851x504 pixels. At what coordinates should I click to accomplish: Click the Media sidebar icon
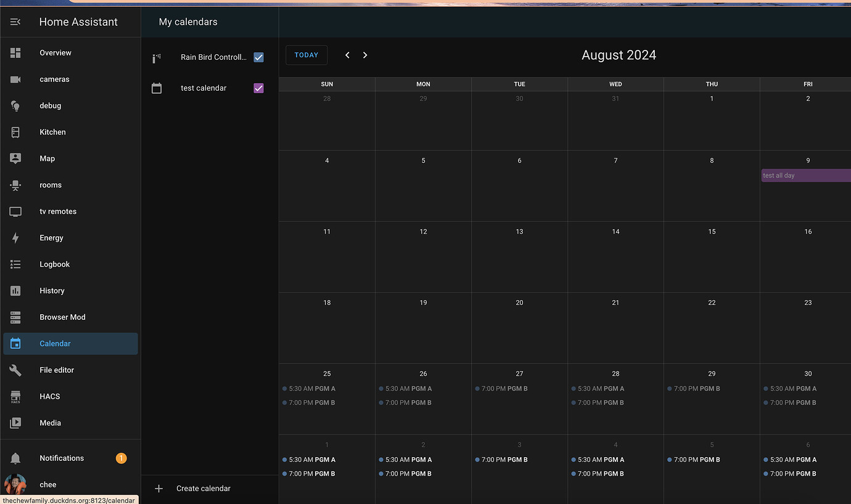point(15,423)
